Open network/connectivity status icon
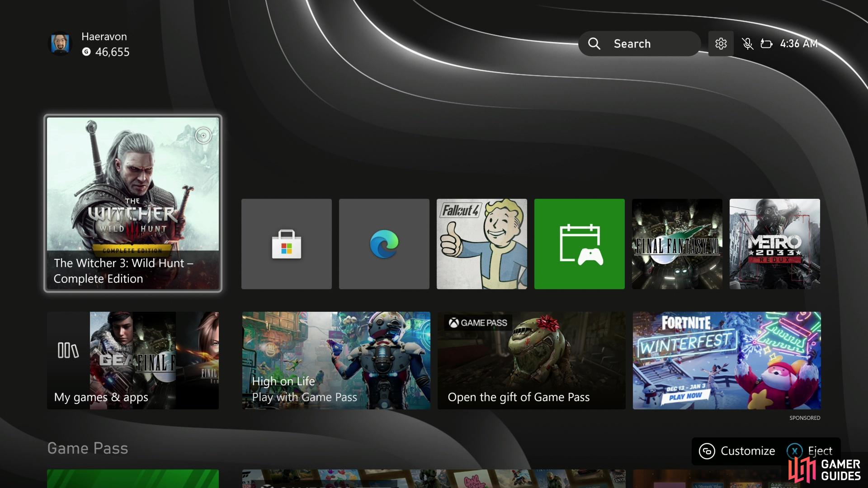This screenshot has height=488, width=868. click(x=767, y=43)
